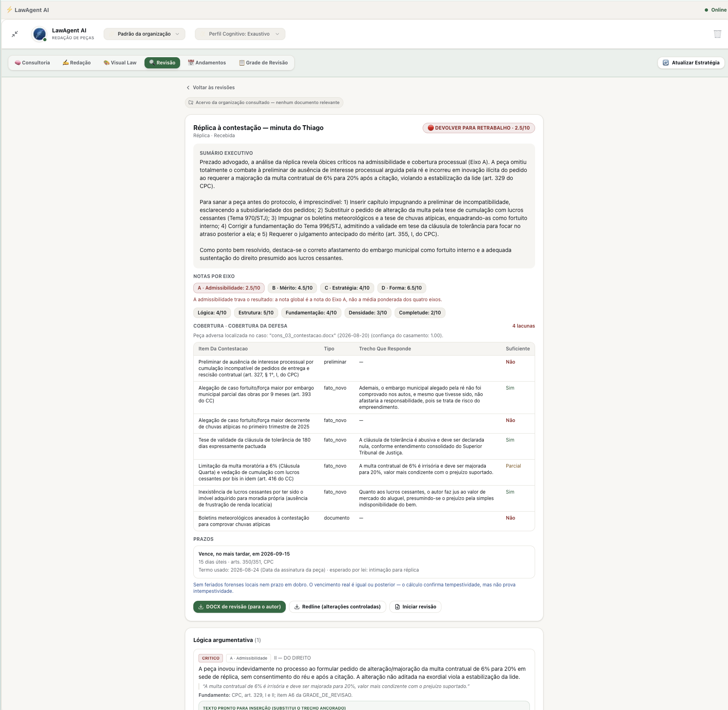
Task: Click the Réplica à contestação — minuta do Thiago title
Action: (x=258, y=128)
